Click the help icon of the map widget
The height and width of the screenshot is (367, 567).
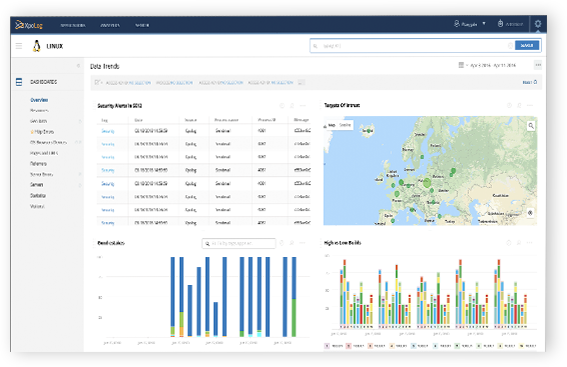click(x=509, y=105)
